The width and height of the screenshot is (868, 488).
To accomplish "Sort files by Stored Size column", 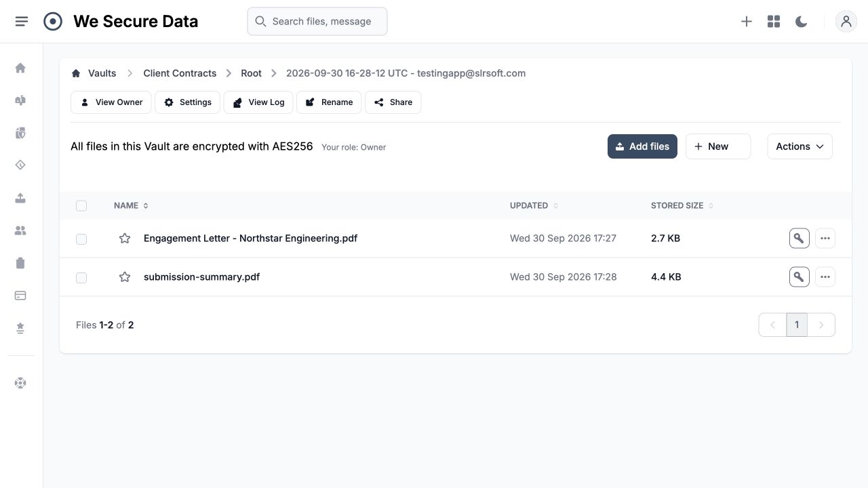I will [x=682, y=205].
